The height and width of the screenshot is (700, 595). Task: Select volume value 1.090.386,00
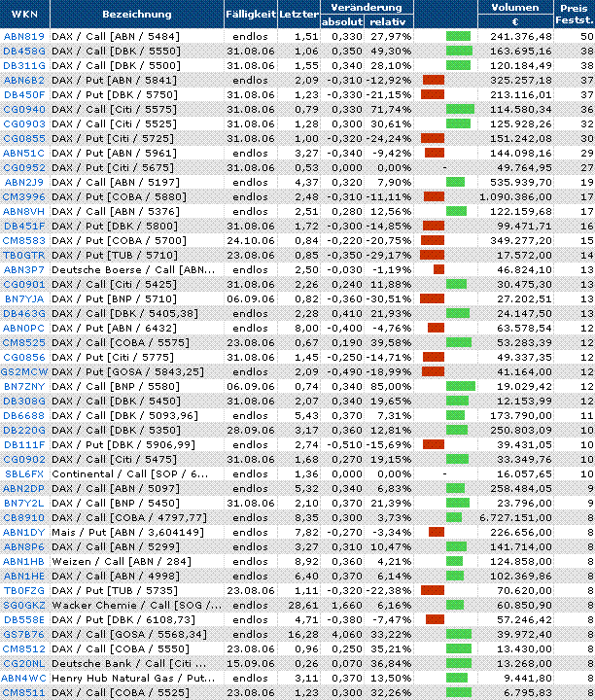pyautogui.click(x=515, y=196)
